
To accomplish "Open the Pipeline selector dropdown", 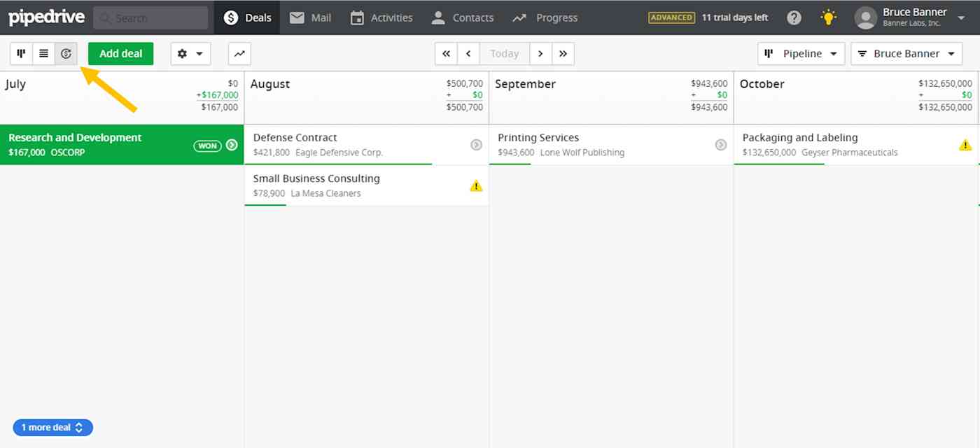I will (801, 53).
